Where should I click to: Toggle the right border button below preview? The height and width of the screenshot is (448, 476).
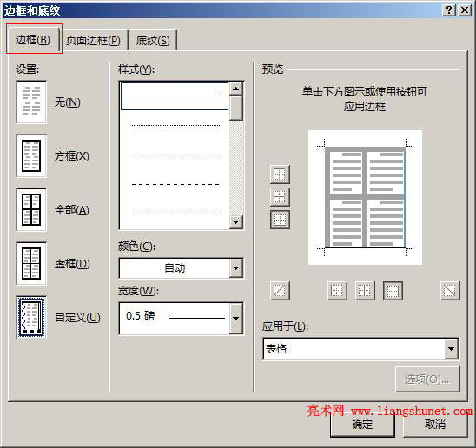point(393,291)
